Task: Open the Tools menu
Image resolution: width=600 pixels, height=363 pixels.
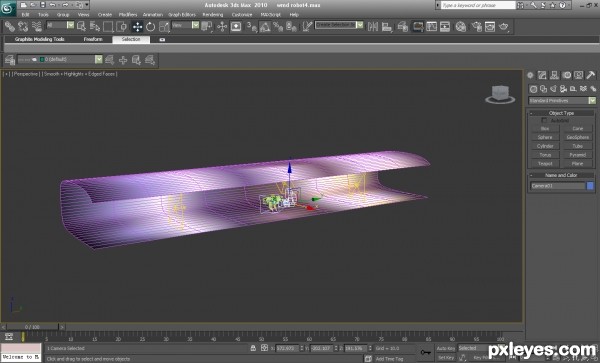Action: coord(43,15)
